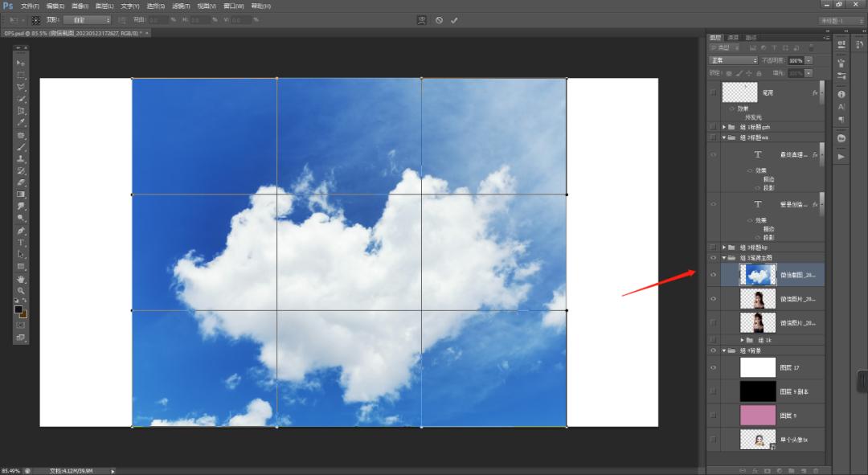Open the 文字(Y) menu
The image size is (868, 475).
click(130, 6)
